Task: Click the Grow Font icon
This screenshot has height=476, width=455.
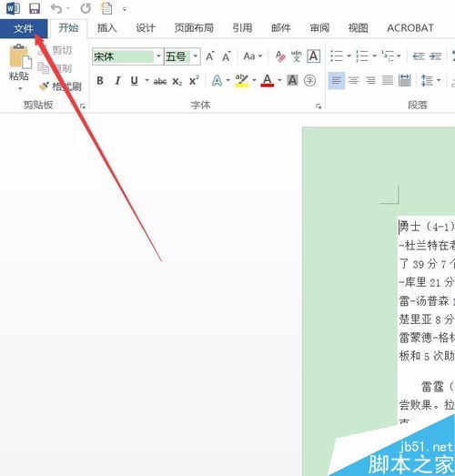Action: (x=210, y=56)
